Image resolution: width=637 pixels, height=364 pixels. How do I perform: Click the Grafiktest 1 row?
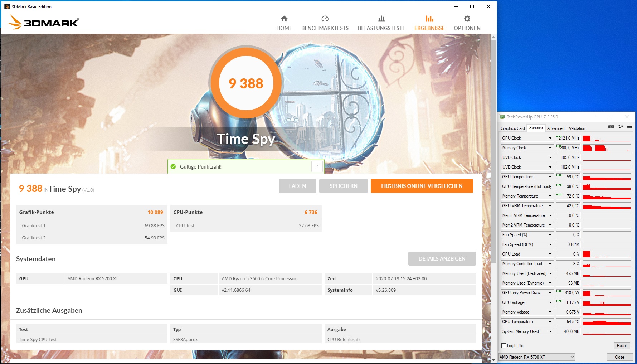[x=92, y=225]
